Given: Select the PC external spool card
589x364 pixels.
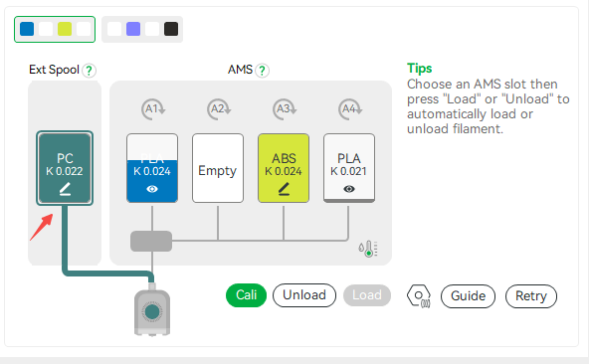Looking at the screenshot, I should (x=65, y=168).
